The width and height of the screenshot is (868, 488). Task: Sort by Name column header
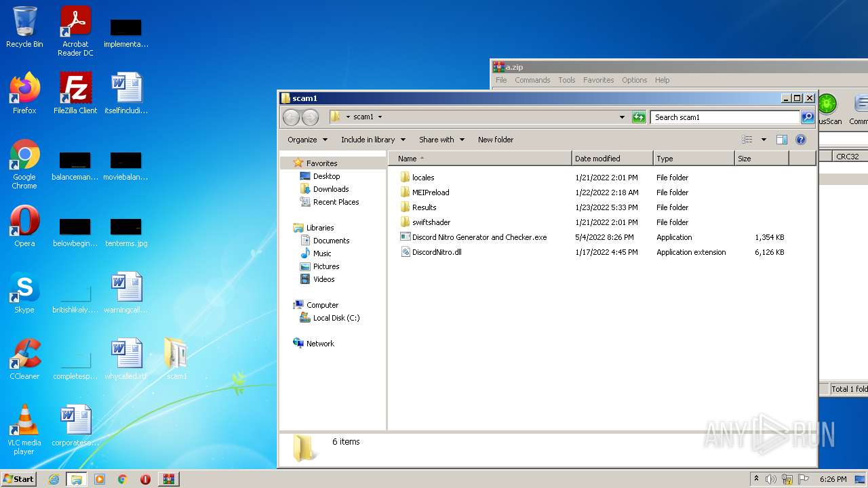click(x=480, y=159)
